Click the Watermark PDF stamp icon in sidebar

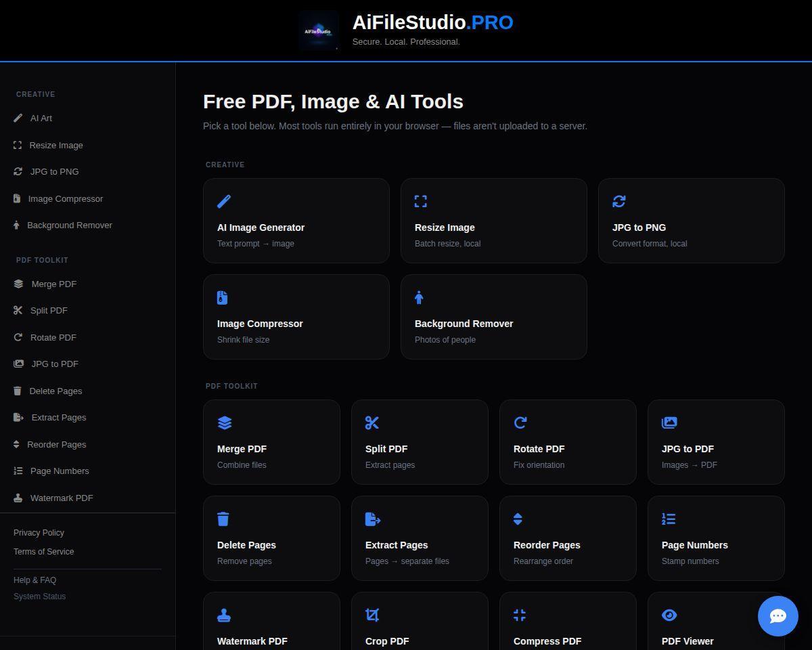(x=18, y=498)
